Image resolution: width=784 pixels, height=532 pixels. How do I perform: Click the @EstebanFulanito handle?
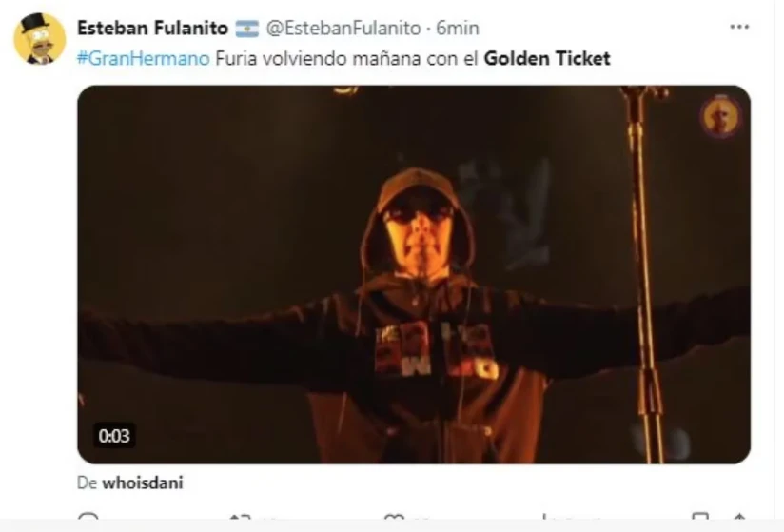pos(343,28)
